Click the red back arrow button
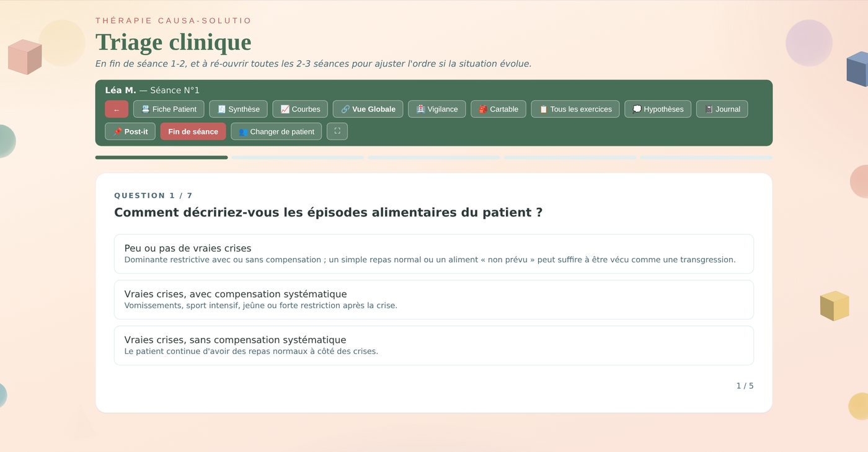868x452 pixels. pyautogui.click(x=117, y=109)
